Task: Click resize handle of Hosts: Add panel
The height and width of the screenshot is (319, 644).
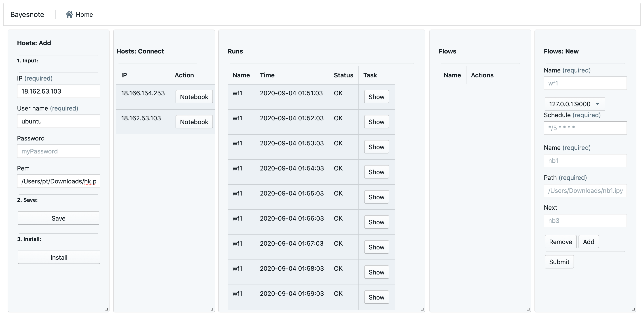Action: (106, 309)
